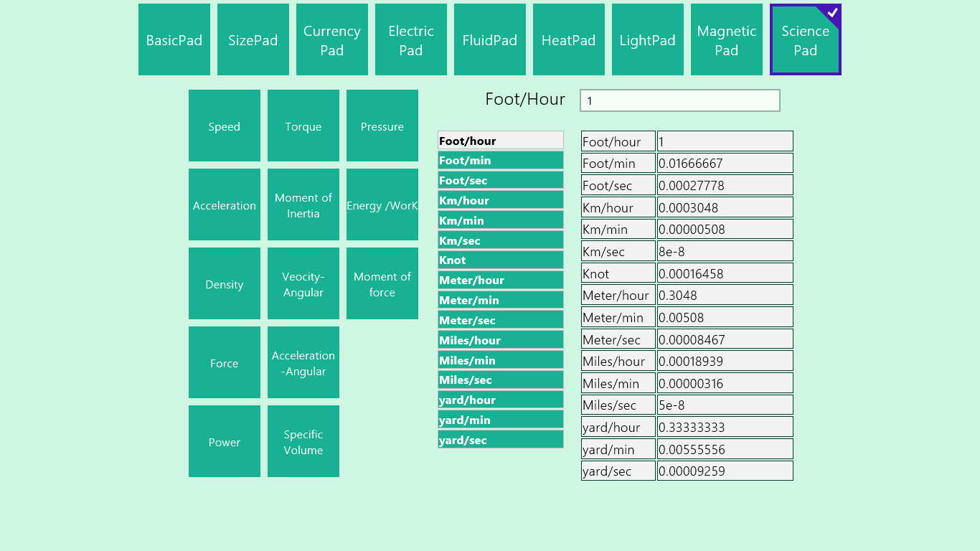
Task: Switch to the Currency Pad tab
Action: coord(332,39)
